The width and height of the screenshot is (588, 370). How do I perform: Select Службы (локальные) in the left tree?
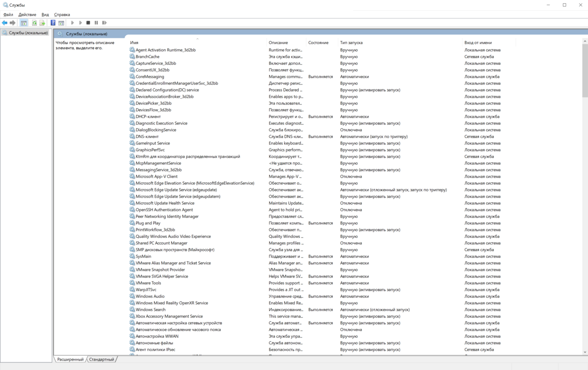coord(28,33)
